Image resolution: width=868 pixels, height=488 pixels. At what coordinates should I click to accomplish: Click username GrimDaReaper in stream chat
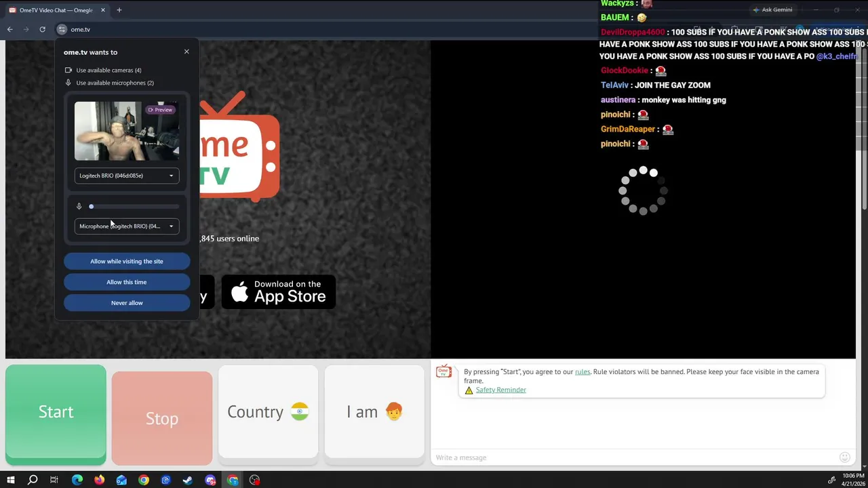(x=628, y=129)
